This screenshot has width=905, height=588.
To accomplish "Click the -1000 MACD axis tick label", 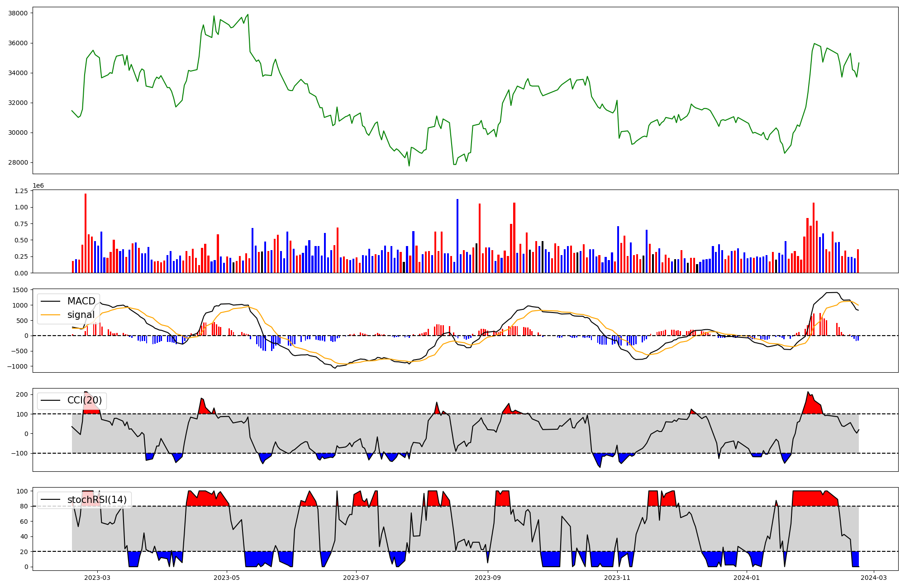I will point(17,366).
